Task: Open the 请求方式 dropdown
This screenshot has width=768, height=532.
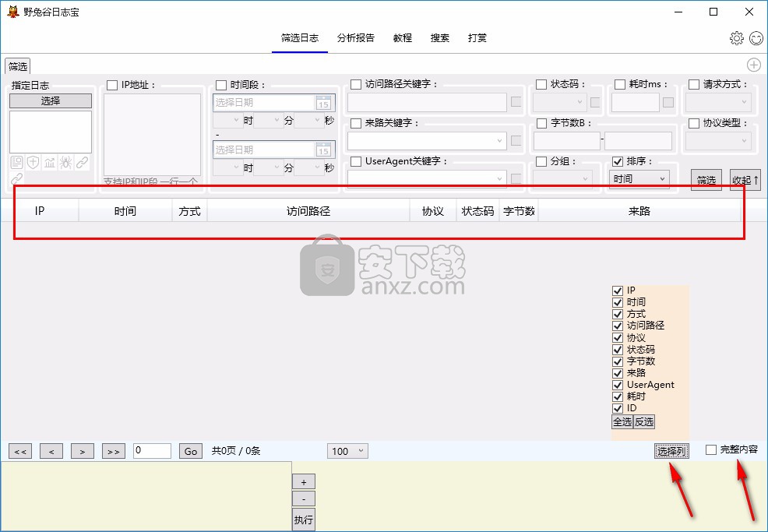Action: (718, 102)
